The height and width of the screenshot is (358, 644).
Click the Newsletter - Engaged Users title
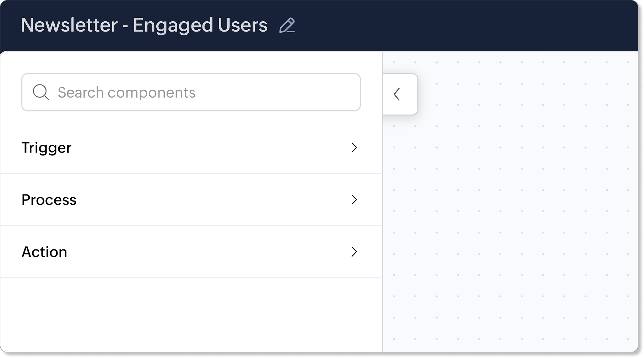pyautogui.click(x=144, y=25)
